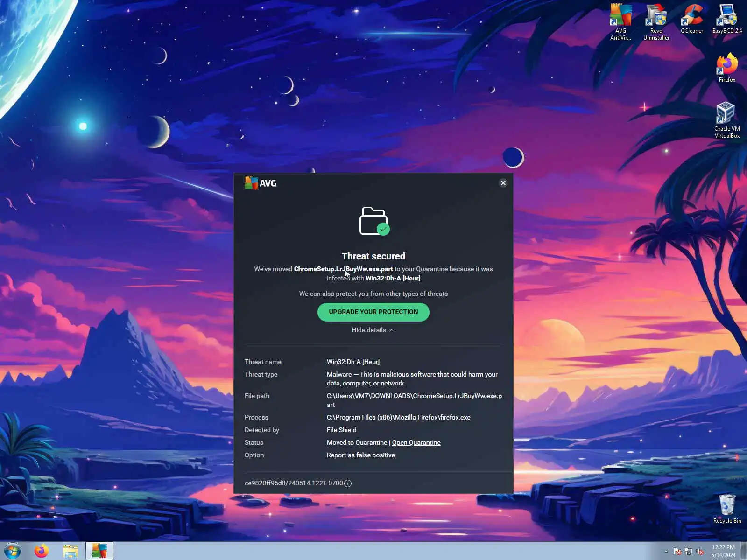Click bold filename ChromeSetup.LrJBuyWw.exe.part in message
Image resolution: width=747 pixels, height=560 pixels.
[343, 269]
